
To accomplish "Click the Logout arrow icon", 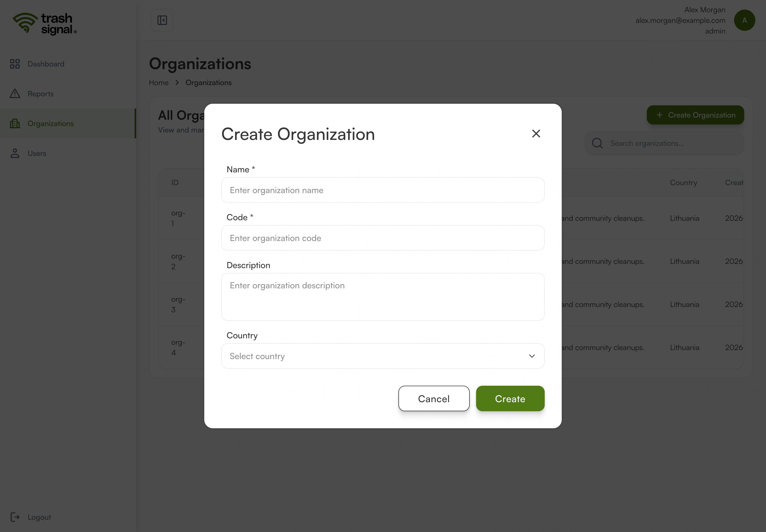I will point(15,517).
